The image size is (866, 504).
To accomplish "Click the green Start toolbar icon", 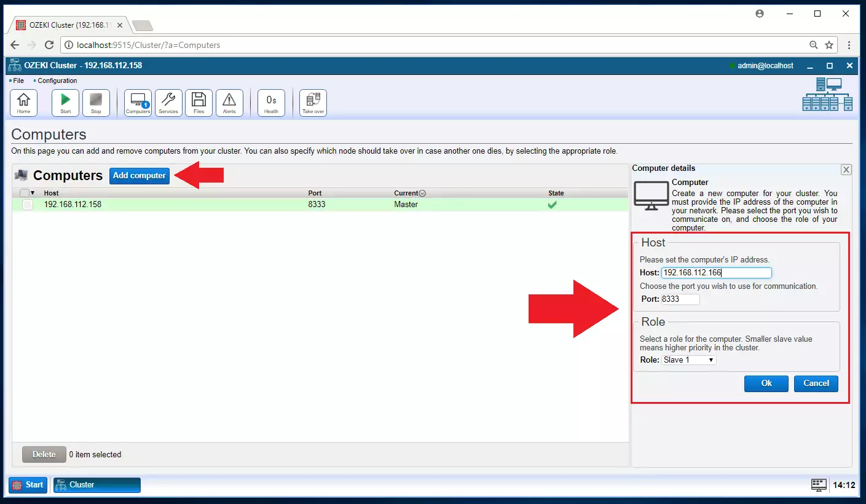I will point(65,103).
